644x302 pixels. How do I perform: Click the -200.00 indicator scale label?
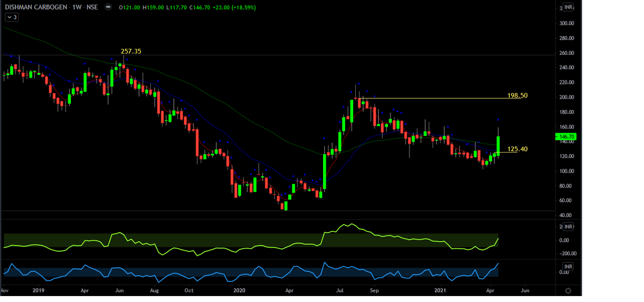coord(567,254)
